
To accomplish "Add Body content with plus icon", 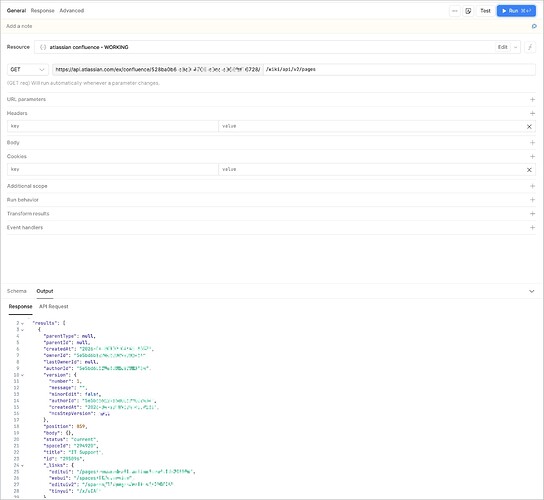I will point(532,143).
